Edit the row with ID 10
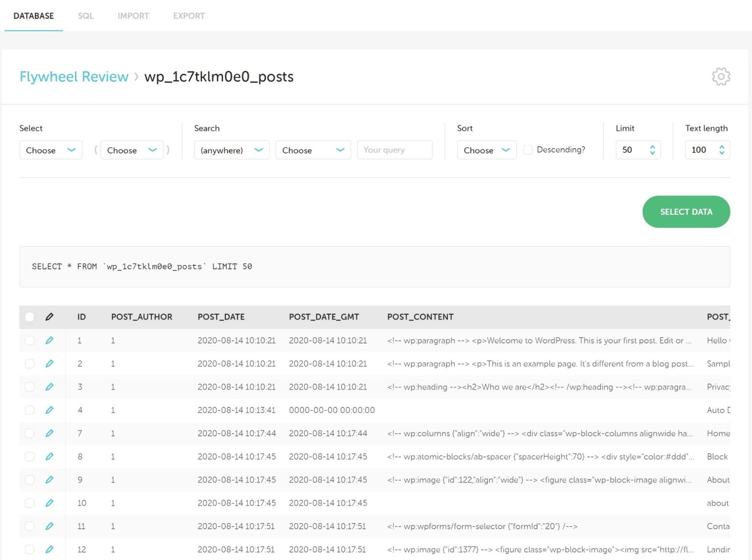752x560 pixels. pos(50,503)
